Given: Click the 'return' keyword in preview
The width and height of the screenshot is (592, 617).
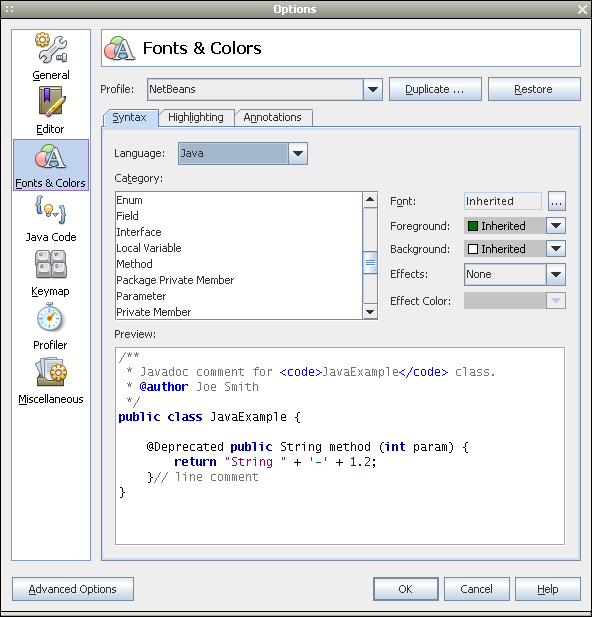Looking at the screenshot, I should [195, 462].
